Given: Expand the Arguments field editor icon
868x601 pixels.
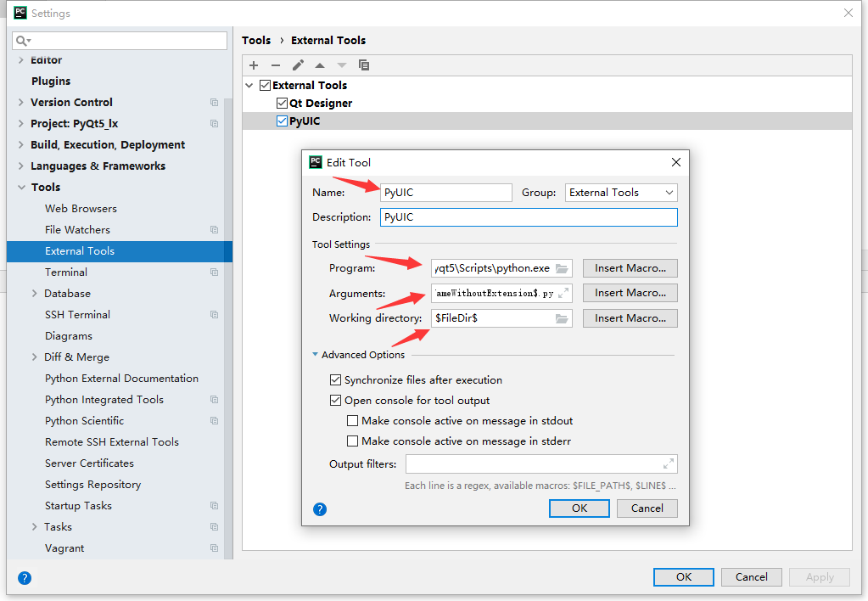Looking at the screenshot, I should tap(563, 293).
